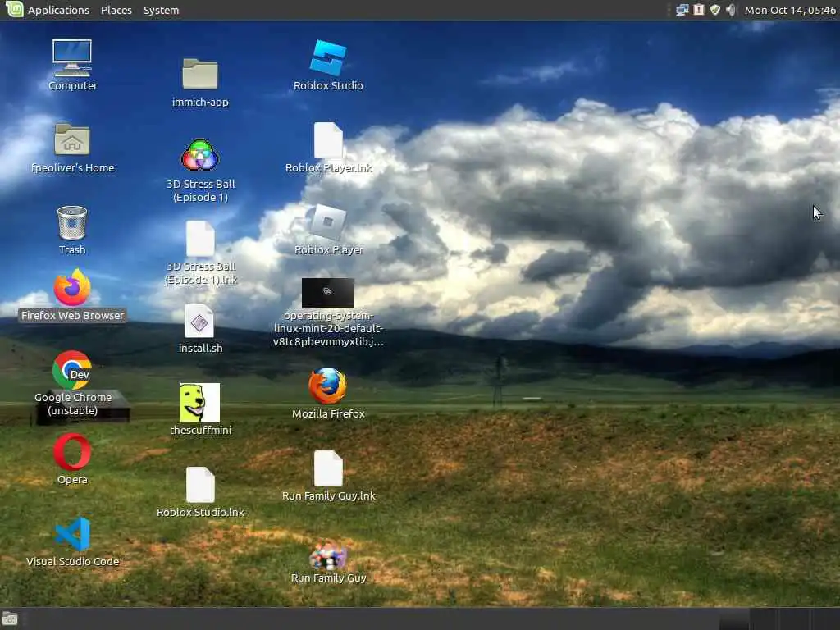
Task: Open the System menu
Action: tap(162, 10)
